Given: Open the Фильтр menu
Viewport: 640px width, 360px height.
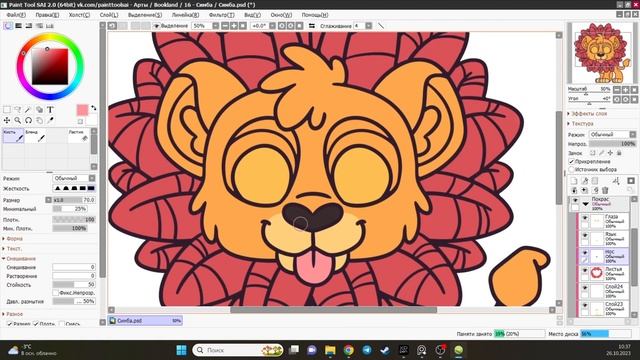Looking at the screenshot, I should click(x=222, y=15).
